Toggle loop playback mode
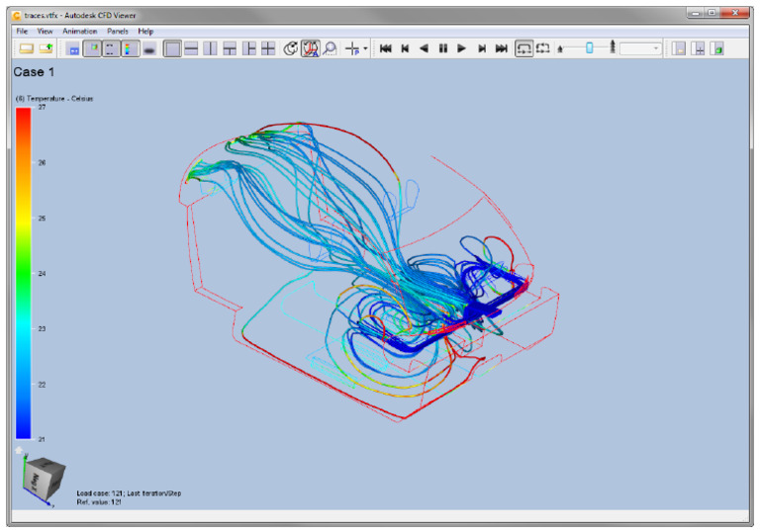This screenshot has height=532, width=760. point(523,48)
